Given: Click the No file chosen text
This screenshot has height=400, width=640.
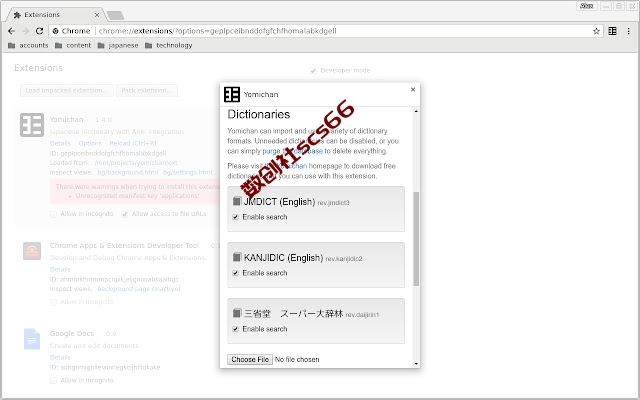Looking at the screenshot, I should pos(297,360).
